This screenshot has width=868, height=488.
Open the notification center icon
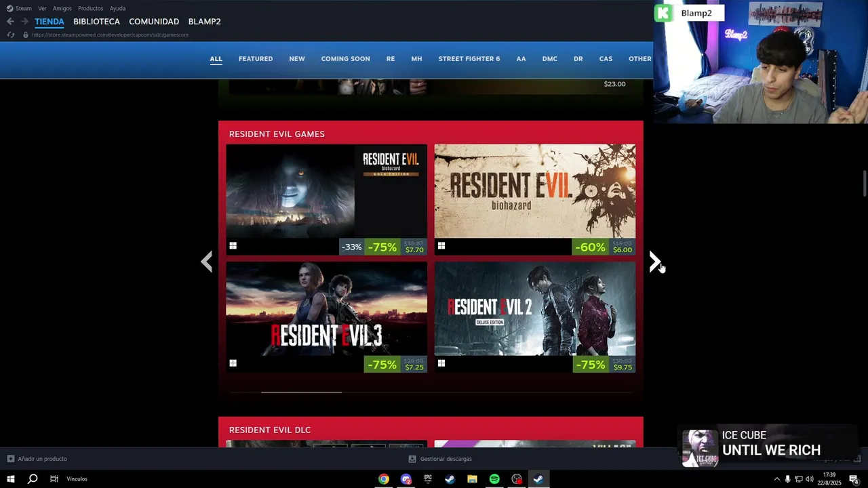pyautogui.click(x=854, y=479)
